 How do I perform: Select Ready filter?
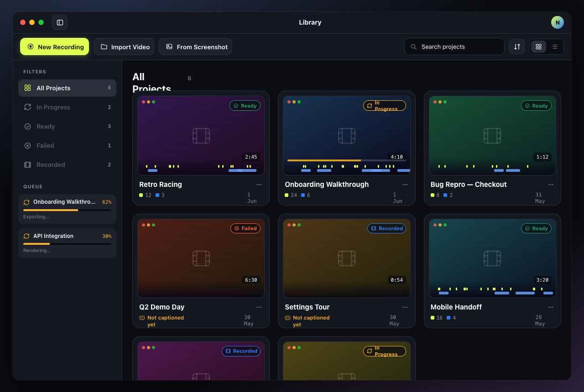67,126
